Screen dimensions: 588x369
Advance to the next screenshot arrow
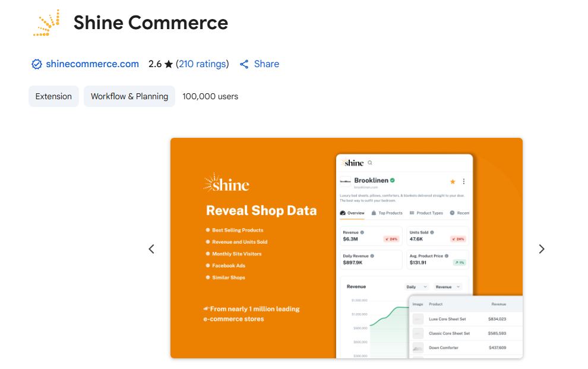(541, 249)
